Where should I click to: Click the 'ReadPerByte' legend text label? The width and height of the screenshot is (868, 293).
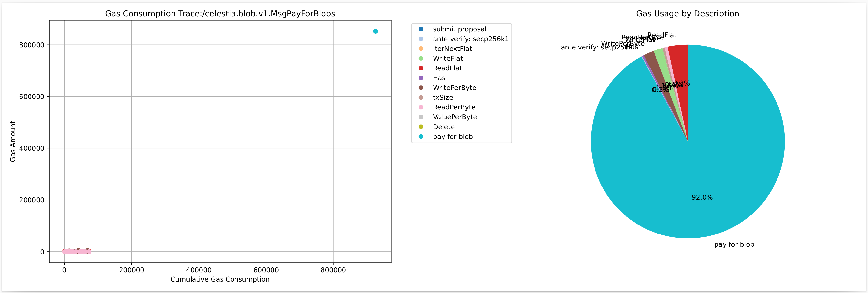454,107
